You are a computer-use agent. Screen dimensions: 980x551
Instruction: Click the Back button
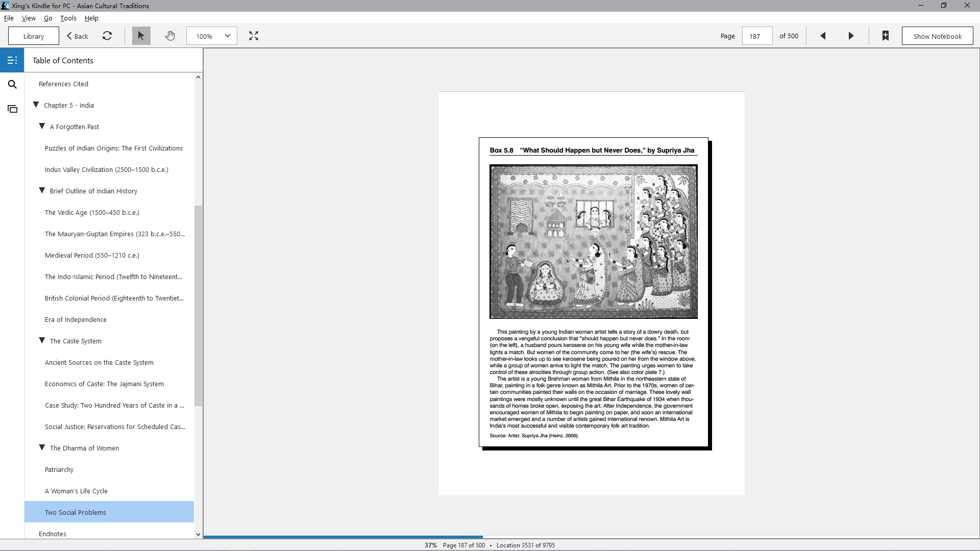coord(78,36)
